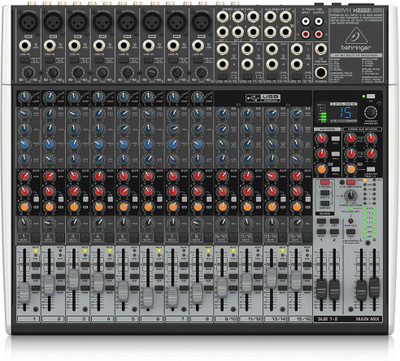Click the channel 1 fader cap
Screen dimensions: 400x361
point(24,292)
